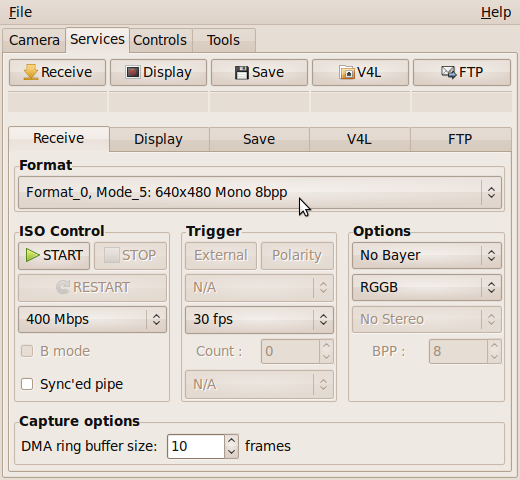520x480 pixels.
Task: Increase DMA ring buffer size stepper
Action: (x=232, y=441)
